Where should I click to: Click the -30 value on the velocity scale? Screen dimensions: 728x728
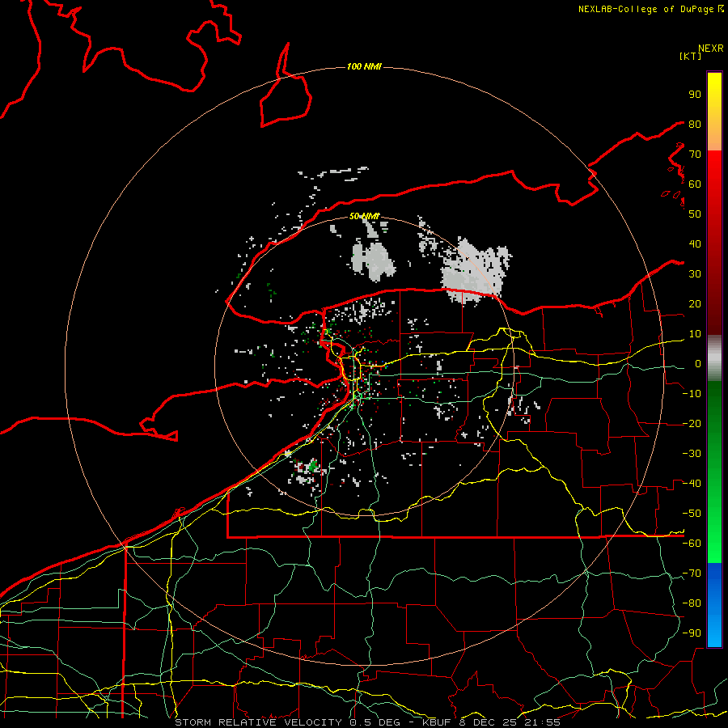pos(692,454)
